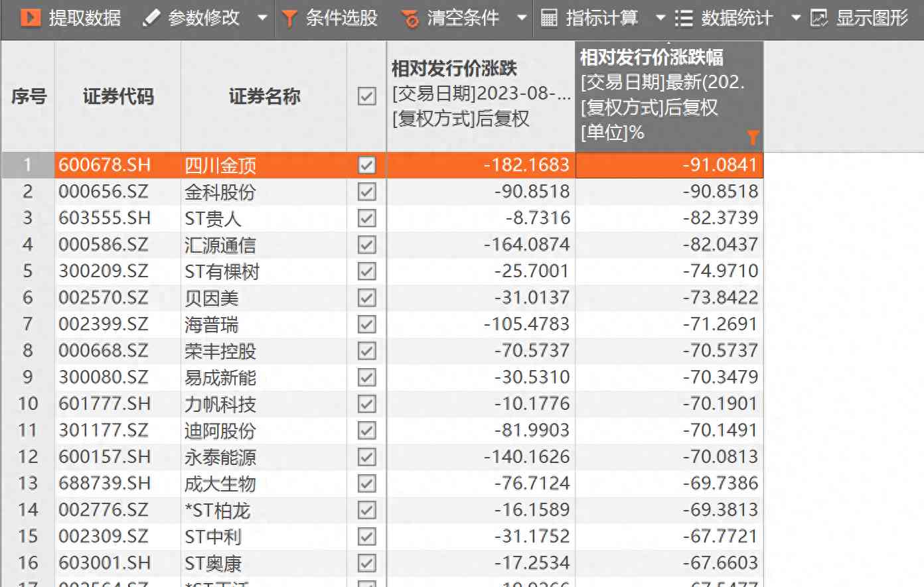Click the 证券名称 column header

pyautogui.click(x=264, y=96)
